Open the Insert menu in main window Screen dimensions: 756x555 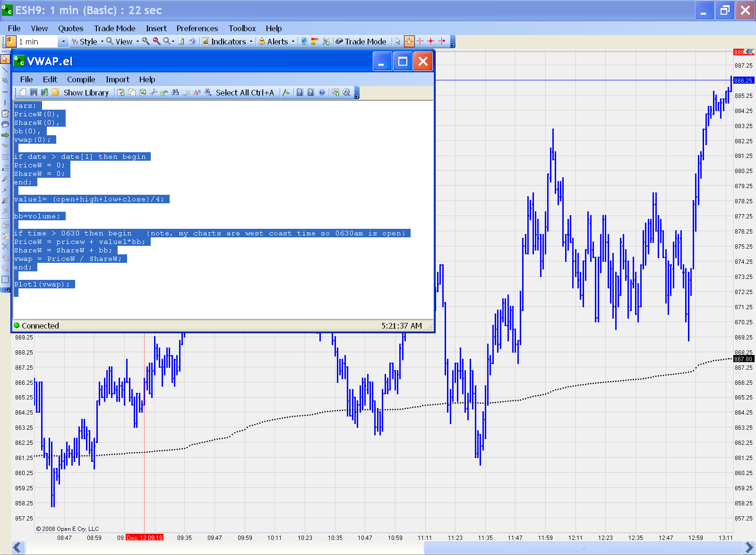[x=156, y=28]
